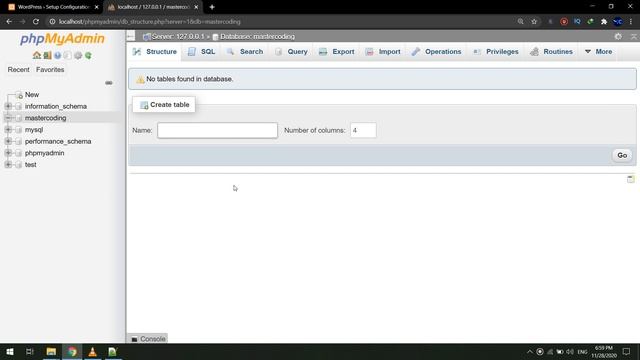The width and height of the screenshot is (640, 360).
Task: Open the Favorites tables list
Action: pyautogui.click(x=50, y=70)
